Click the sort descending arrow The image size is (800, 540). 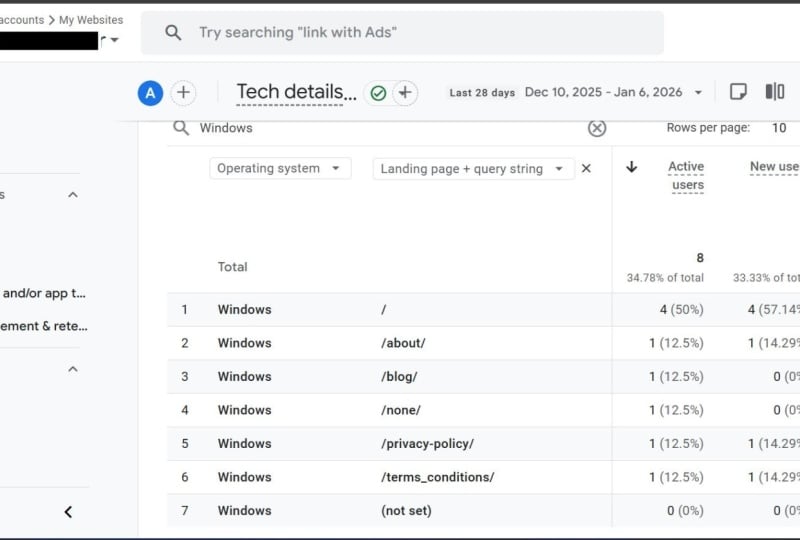point(632,167)
